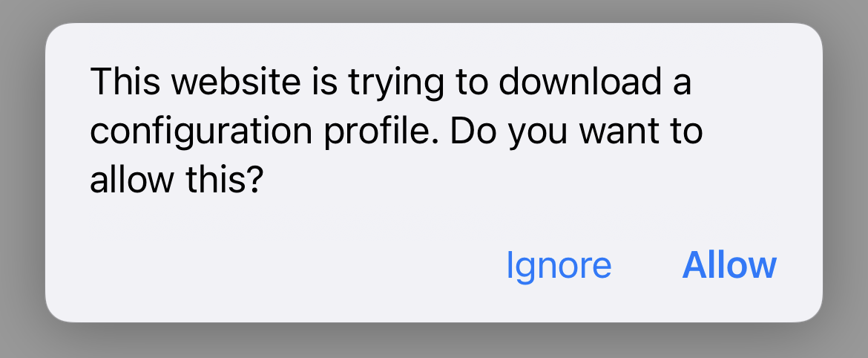Allow the configuration profile download
The width and height of the screenshot is (868, 358).
729,265
